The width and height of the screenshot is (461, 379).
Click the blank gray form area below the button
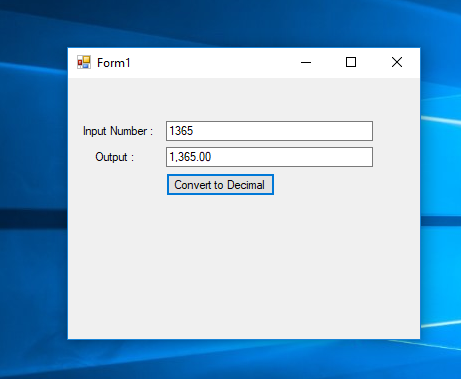pos(243,267)
